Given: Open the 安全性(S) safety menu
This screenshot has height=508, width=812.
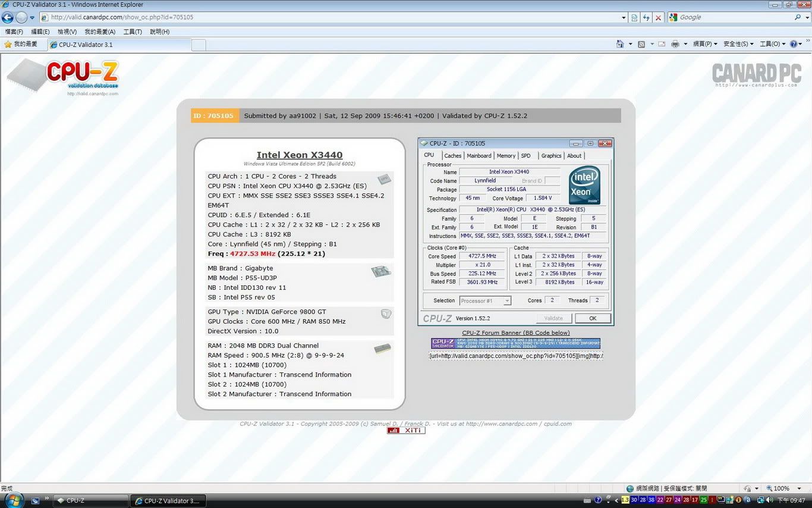Looking at the screenshot, I should click(x=738, y=44).
